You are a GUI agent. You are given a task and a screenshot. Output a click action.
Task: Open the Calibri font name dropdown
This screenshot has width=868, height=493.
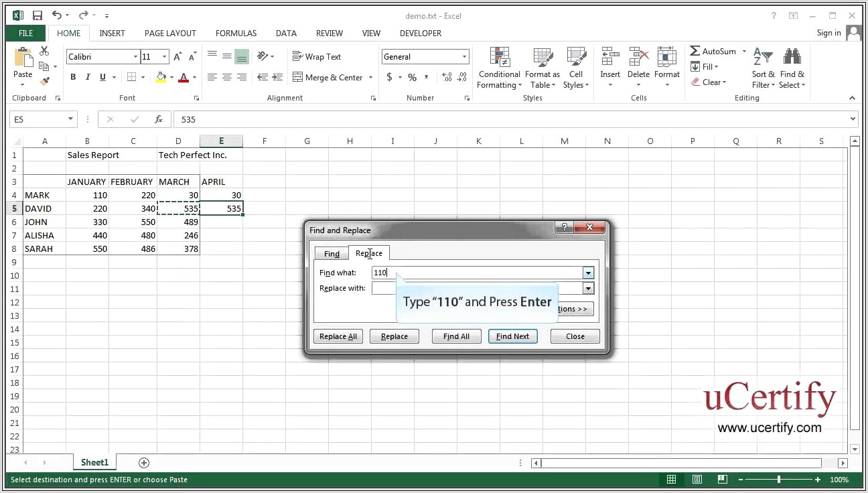point(135,57)
